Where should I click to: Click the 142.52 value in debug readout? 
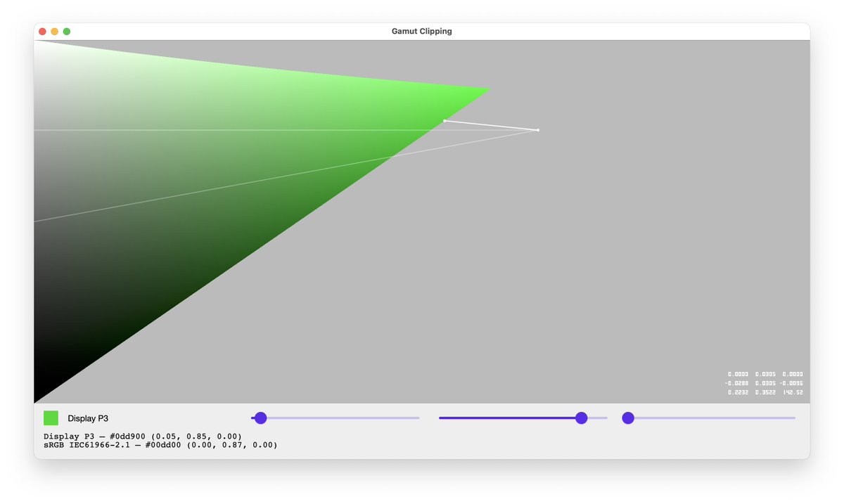pyautogui.click(x=793, y=392)
